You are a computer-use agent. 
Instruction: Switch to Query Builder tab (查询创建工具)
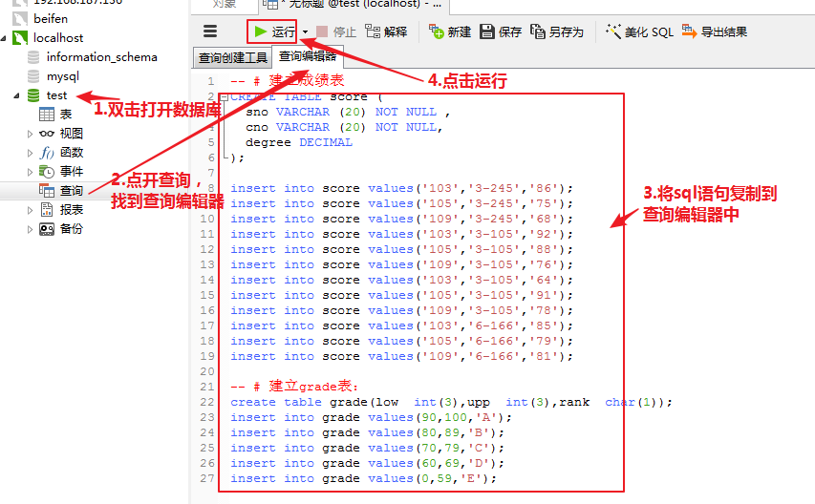click(232, 57)
